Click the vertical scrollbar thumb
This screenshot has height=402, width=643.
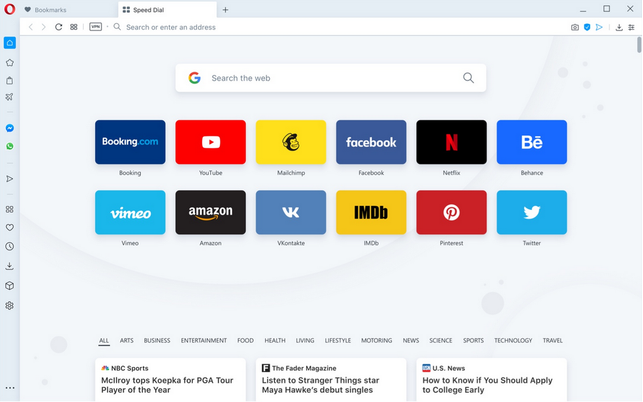(639, 45)
